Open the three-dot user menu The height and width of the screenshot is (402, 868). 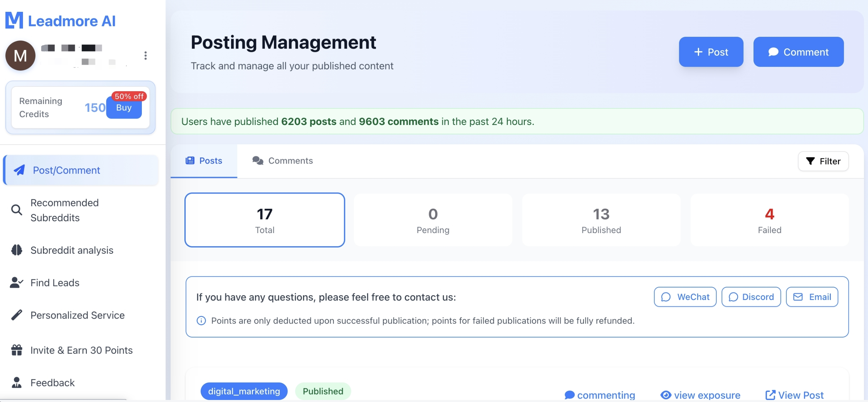tap(146, 55)
